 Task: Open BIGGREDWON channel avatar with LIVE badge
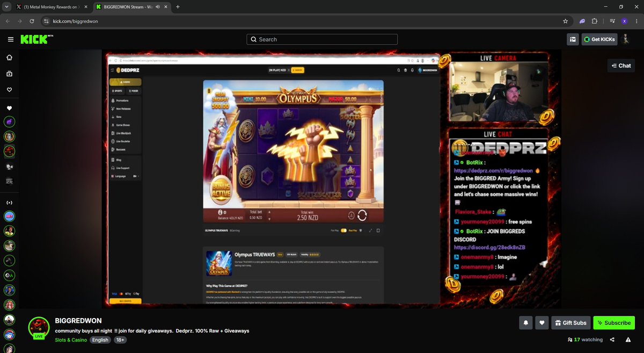pos(39,328)
